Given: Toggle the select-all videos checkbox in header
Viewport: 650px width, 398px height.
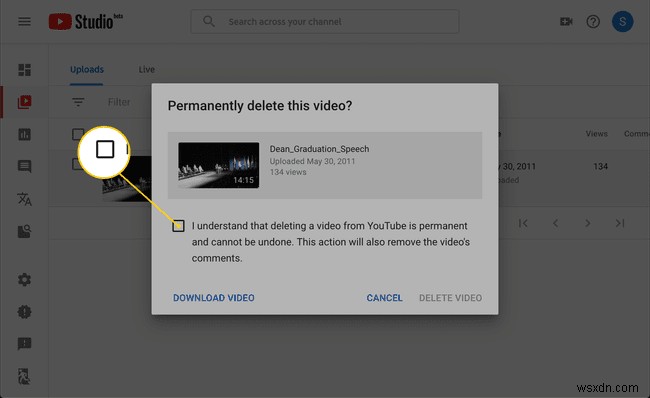Looking at the screenshot, I should 78,134.
